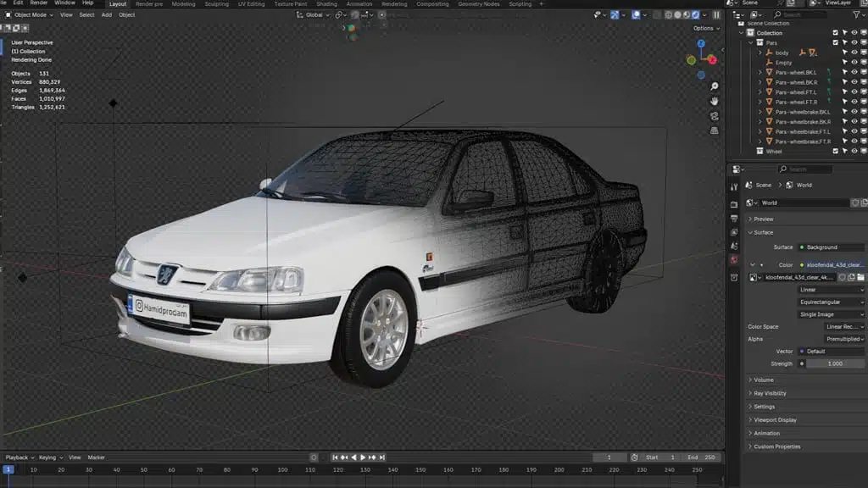
Task: Jump to end frame button
Action: [382, 457]
